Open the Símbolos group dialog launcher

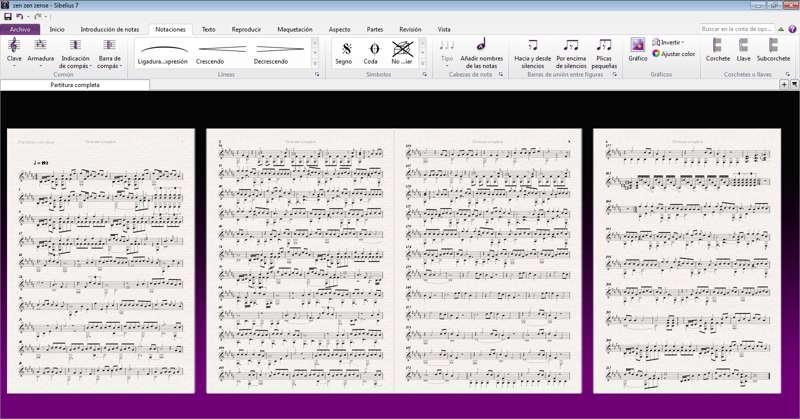click(x=424, y=75)
